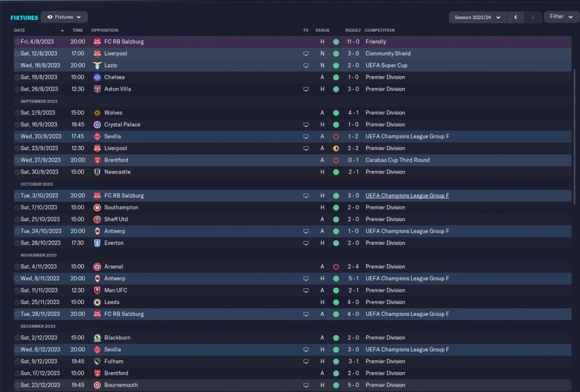Click the Chelsea club badge
The width and height of the screenshot is (580, 392).
point(97,77)
